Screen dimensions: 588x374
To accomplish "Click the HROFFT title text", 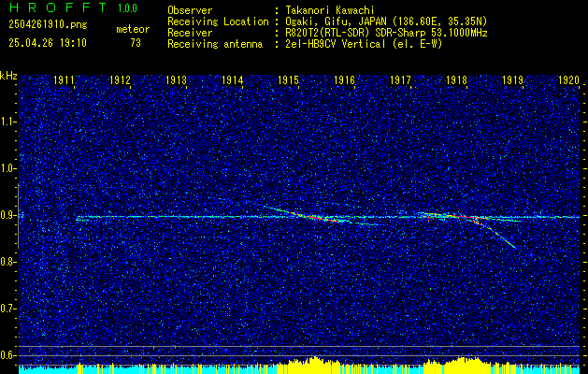I will click(x=58, y=7).
